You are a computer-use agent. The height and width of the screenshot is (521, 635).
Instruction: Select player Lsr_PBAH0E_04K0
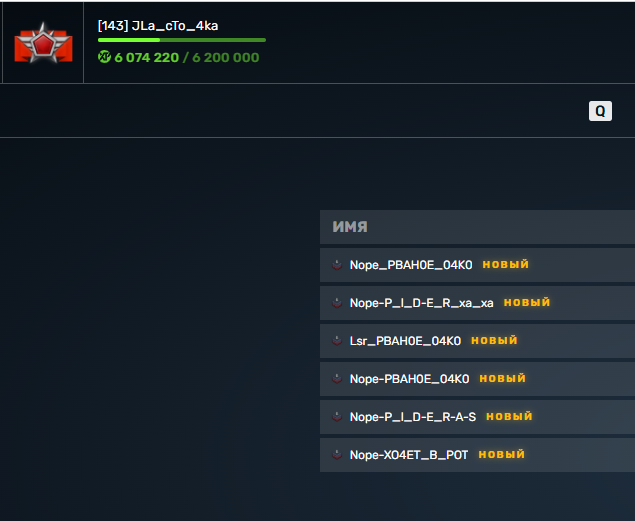(x=405, y=341)
